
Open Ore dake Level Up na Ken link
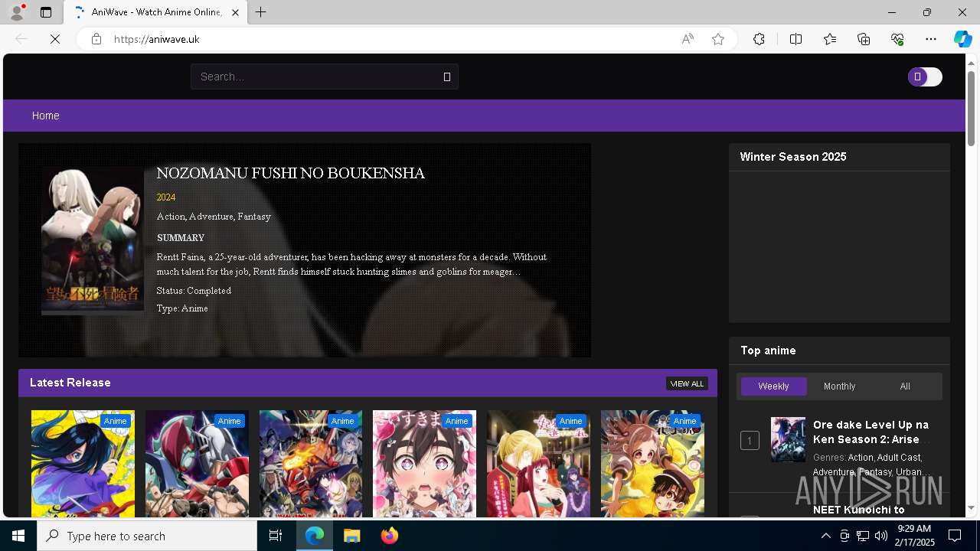click(871, 432)
